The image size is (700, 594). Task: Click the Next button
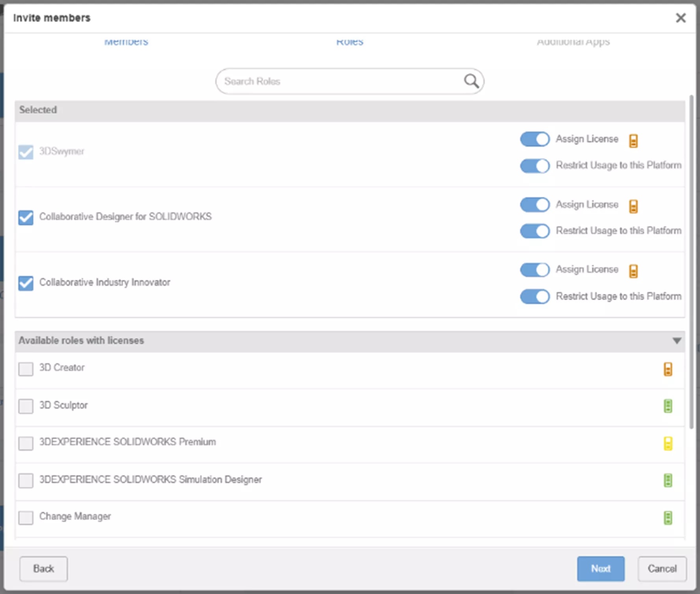click(600, 568)
